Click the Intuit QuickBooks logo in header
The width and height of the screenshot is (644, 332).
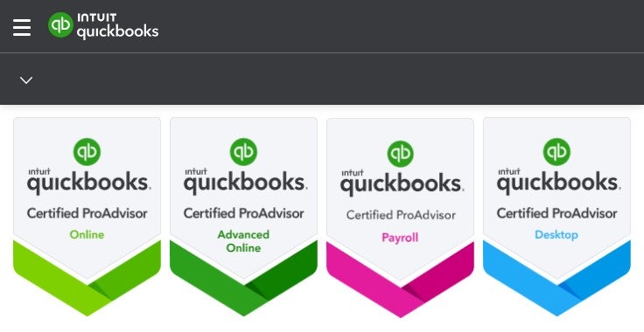click(x=103, y=26)
